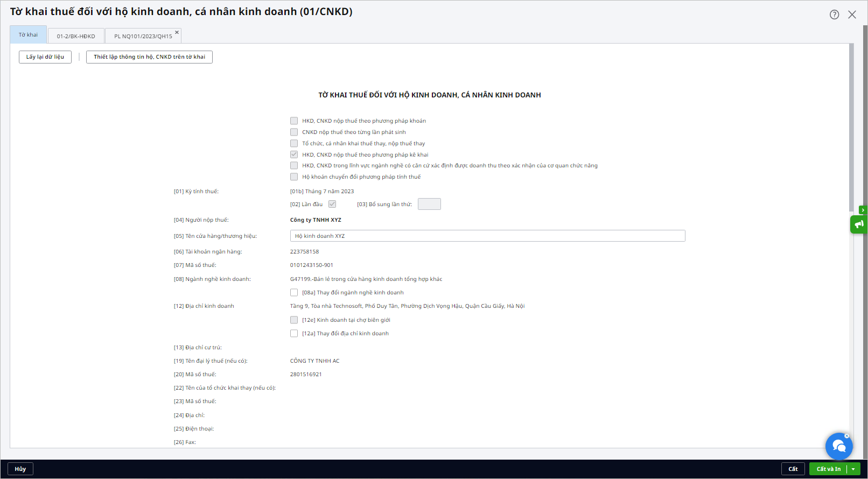Click the green megaphone announcement icon
Screen dimensions: 868x479
859,224
